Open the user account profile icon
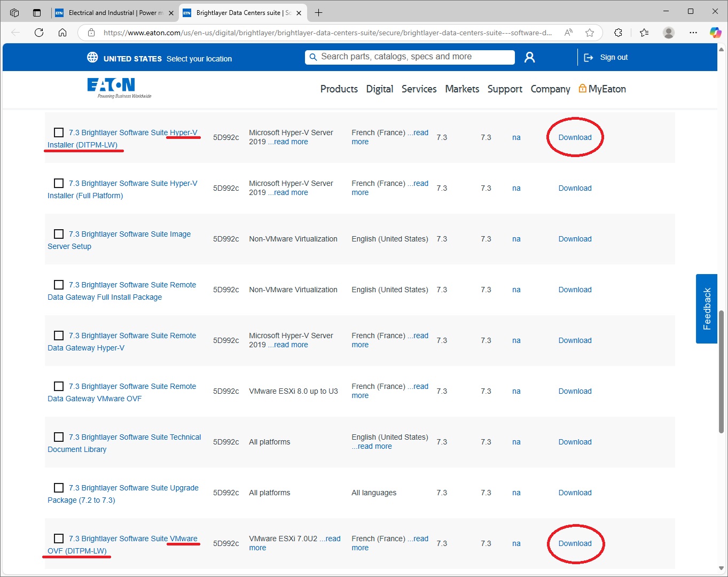The height and width of the screenshot is (577, 728). (529, 57)
